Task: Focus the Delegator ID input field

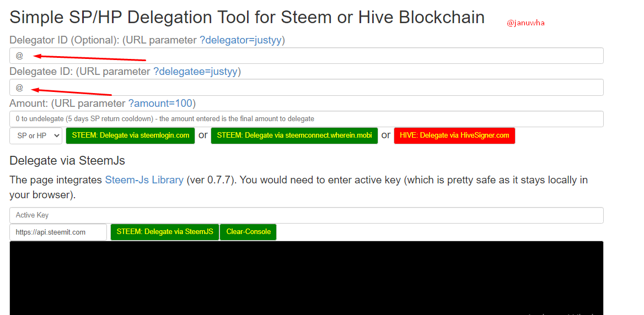Action: tap(307, 56)
